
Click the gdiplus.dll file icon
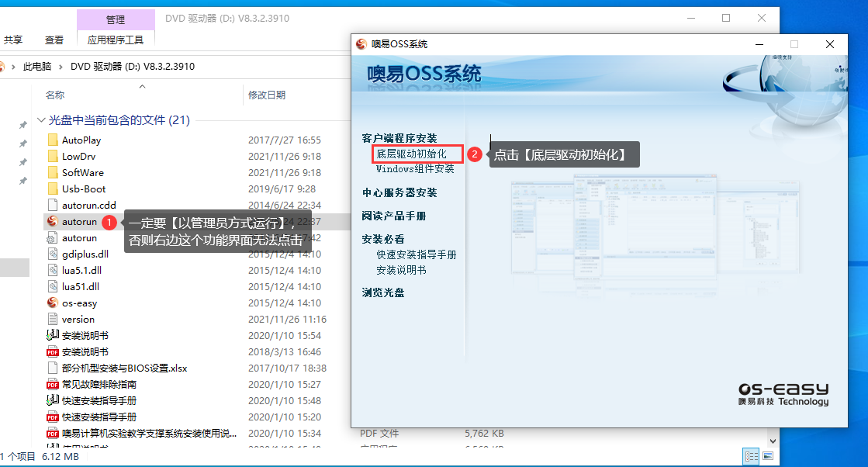pos(53,254)
